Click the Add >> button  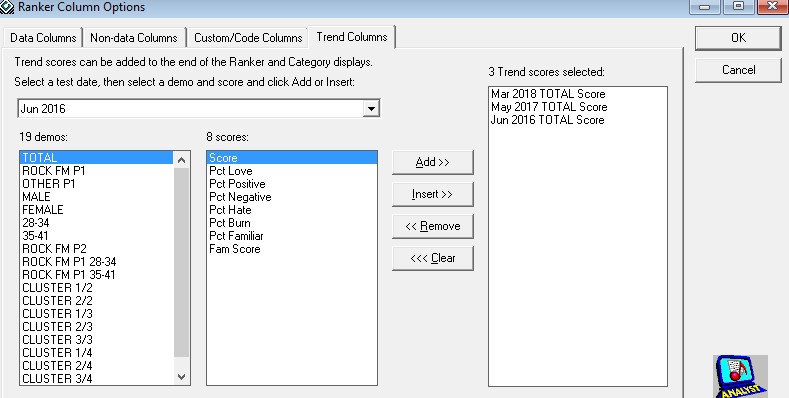tap(433, 162)
